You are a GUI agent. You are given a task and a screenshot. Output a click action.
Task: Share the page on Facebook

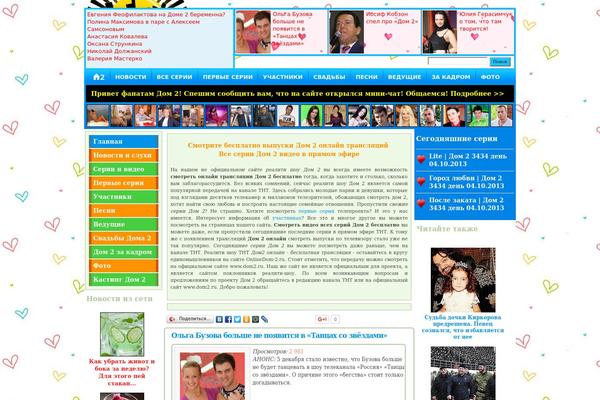228,319
